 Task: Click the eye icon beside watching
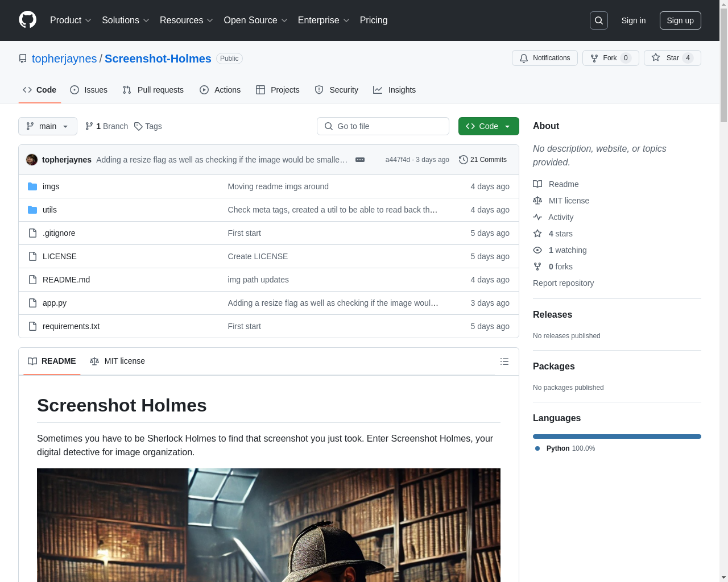[537, 250]
